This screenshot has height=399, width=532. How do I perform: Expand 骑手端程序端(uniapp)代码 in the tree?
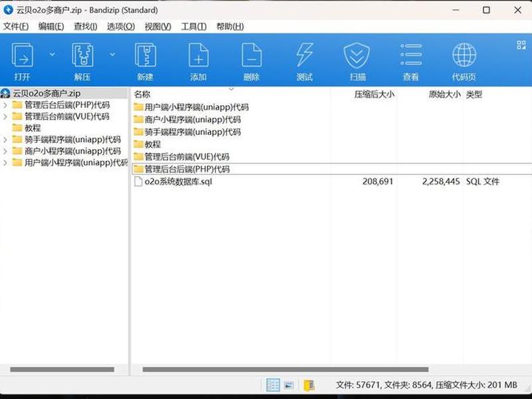tap(5, 140)
